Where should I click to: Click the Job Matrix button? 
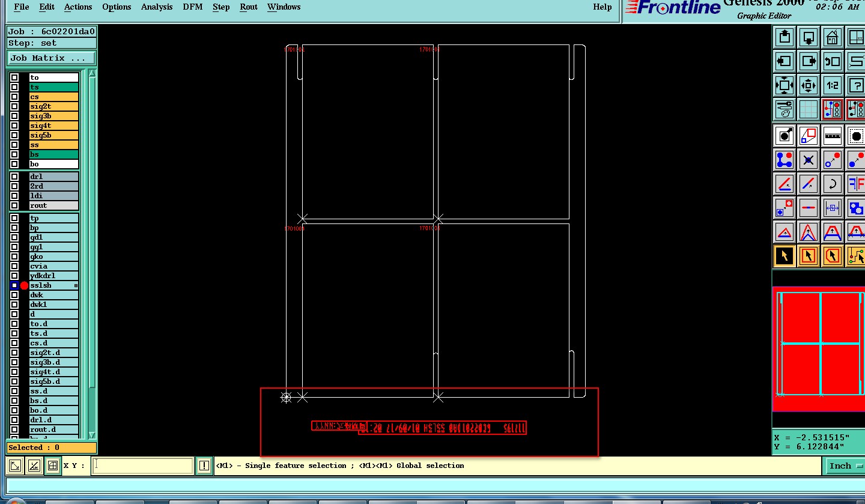[51, 58]
